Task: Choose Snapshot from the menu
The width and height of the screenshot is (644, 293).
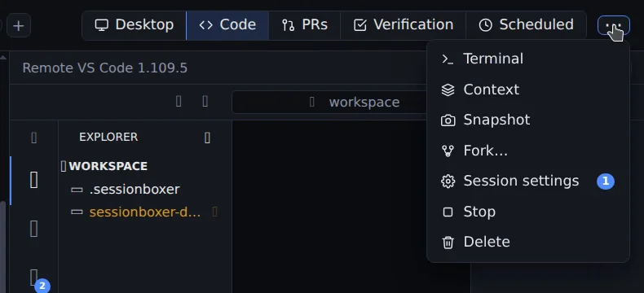Action: click(x=527, y=120)
